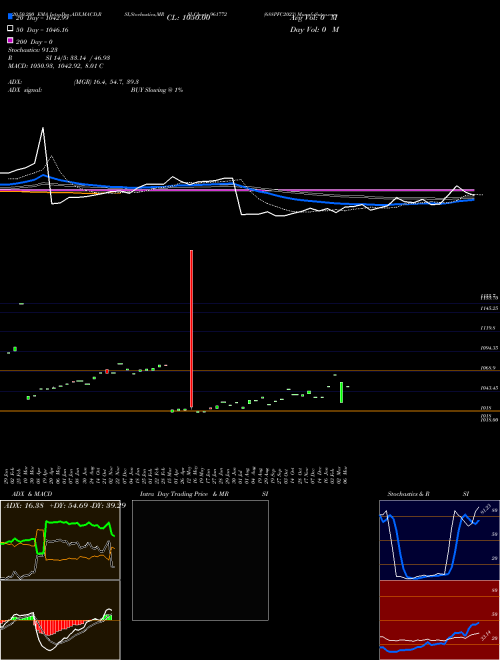Click the '50 Day = 1046.16' legend text
Viewport: 500px width, 660px height.
[42, 30]
